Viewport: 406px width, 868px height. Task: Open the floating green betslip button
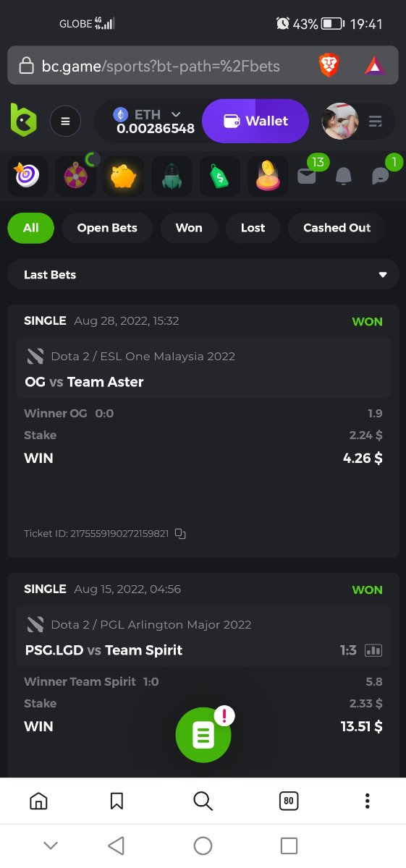point(203,736)
